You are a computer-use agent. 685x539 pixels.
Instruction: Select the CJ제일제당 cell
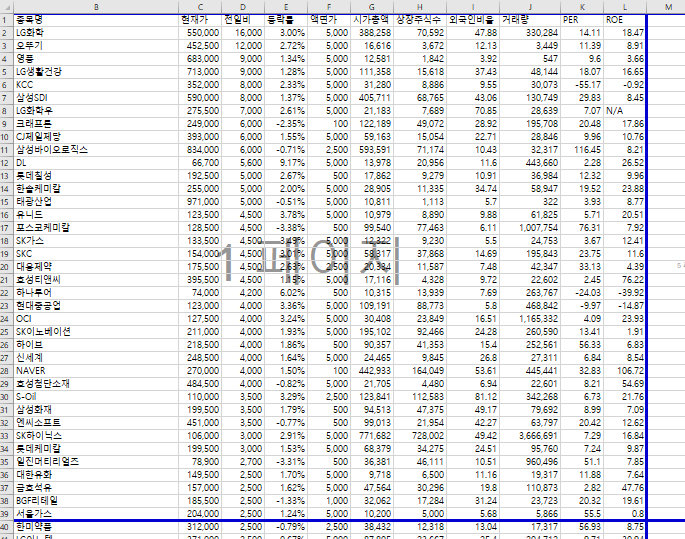pos(96,137)
